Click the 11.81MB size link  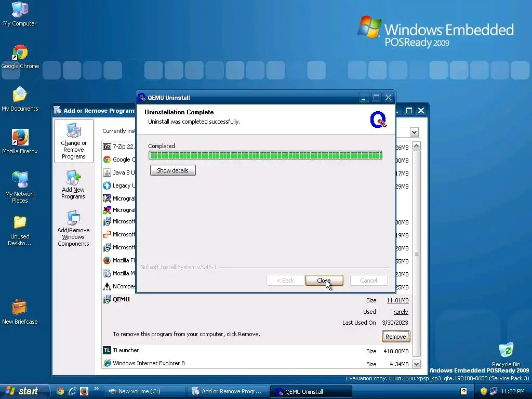coord(397,300)
